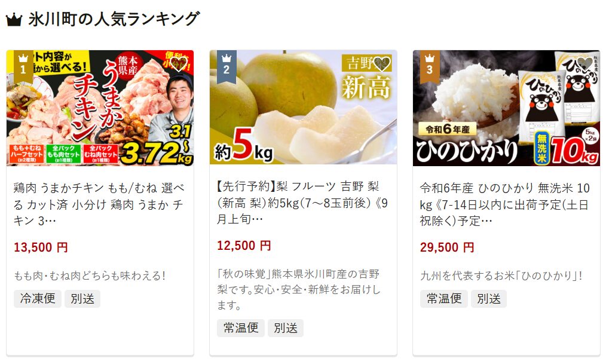Image resolution: width=609 pixels, height=364 pixels.
Task: Click the 29,500 円 price on rice
Action: tap(447, 247)
